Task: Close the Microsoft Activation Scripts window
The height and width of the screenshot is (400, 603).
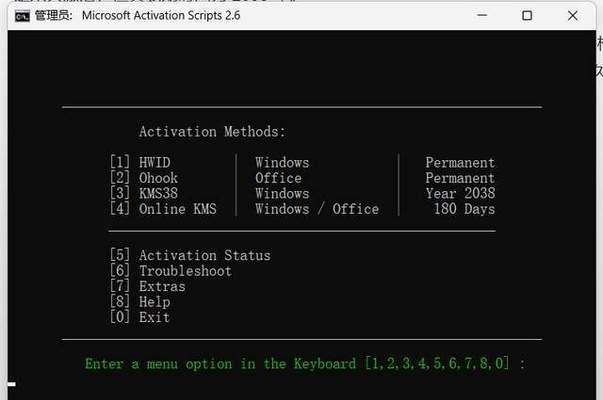Action: point(573,16)
